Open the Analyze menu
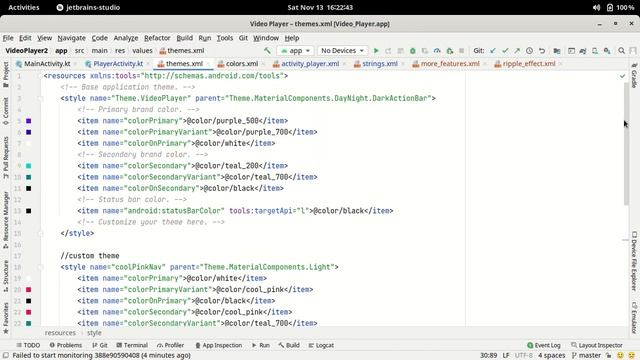 pos(126,38)
